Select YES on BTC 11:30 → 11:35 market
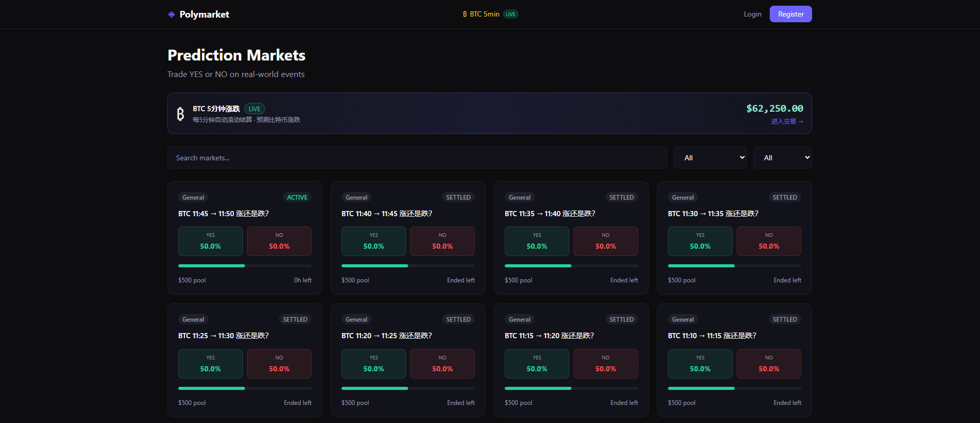 tap(700, 241)
